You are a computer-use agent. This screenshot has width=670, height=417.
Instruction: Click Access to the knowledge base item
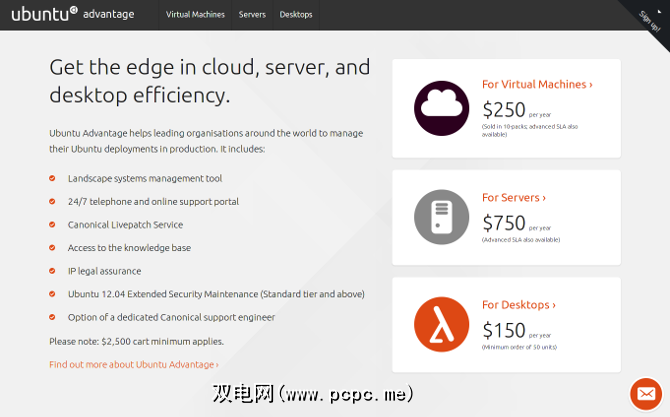pyautogui.click(x=129, y=248)
